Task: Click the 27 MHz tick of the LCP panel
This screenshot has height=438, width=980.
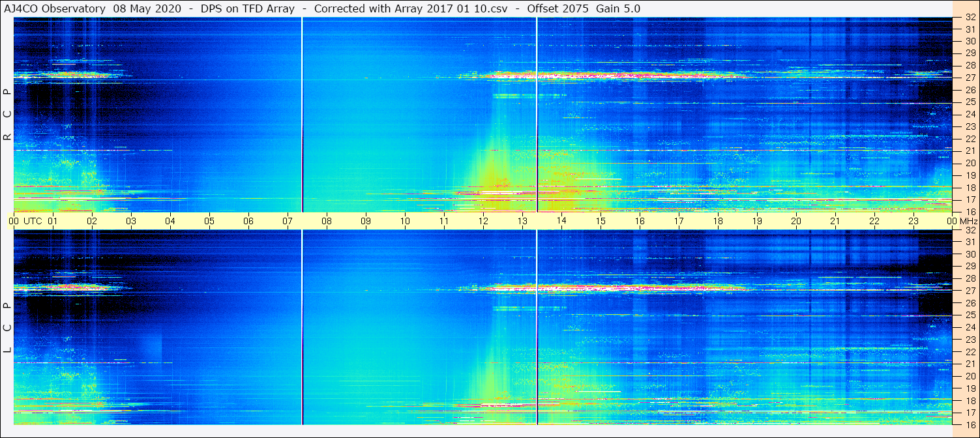Action: click(970, 291)
